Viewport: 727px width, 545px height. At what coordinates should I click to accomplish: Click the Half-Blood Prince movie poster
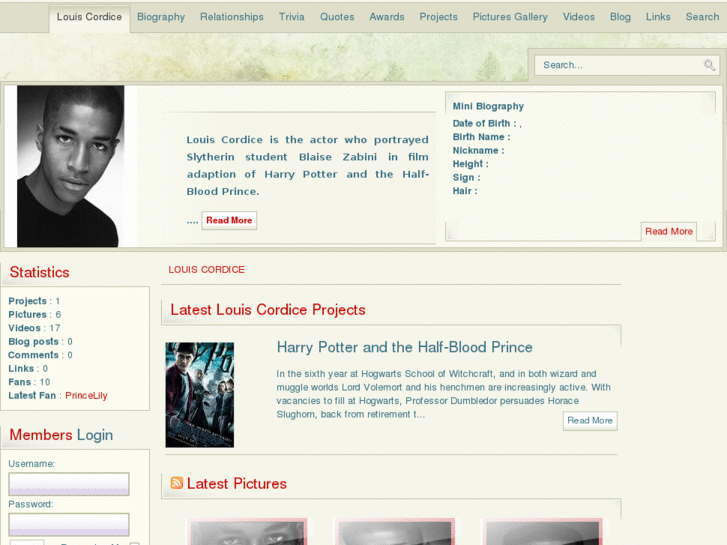click(200, 395)
